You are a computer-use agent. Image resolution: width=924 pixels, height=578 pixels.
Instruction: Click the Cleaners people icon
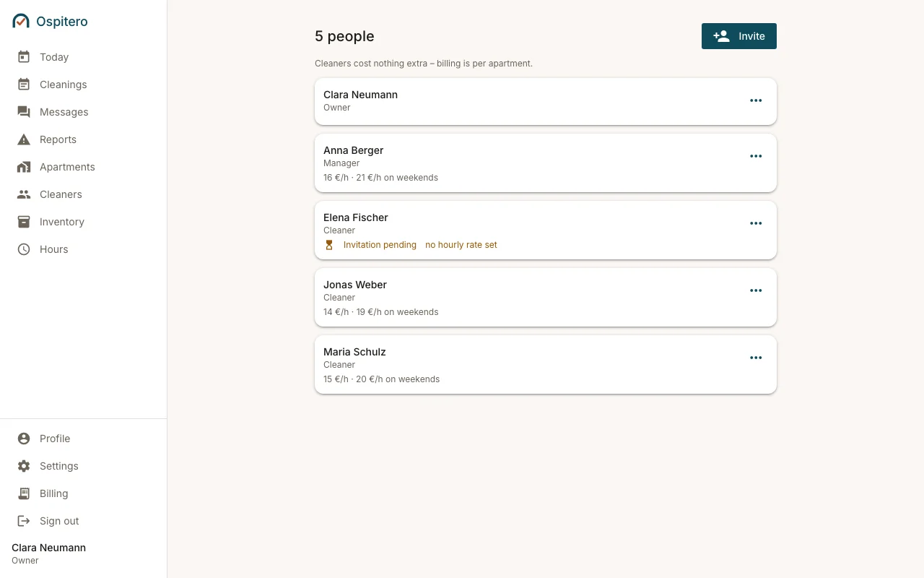pyautogui.click(x=24, y=194)
